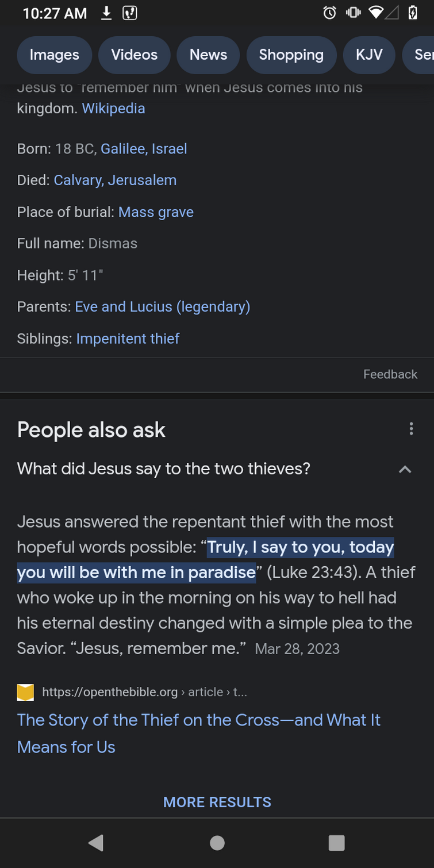434x868 pixels.
Task: Open the People also ask options menu
Action: coord(411,429)
